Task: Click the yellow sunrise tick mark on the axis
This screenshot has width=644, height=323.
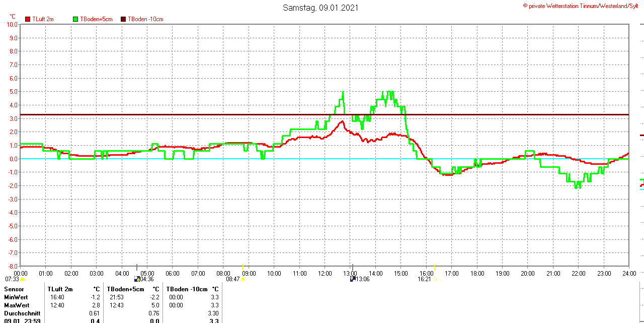Action: click(x=243, y=267)
